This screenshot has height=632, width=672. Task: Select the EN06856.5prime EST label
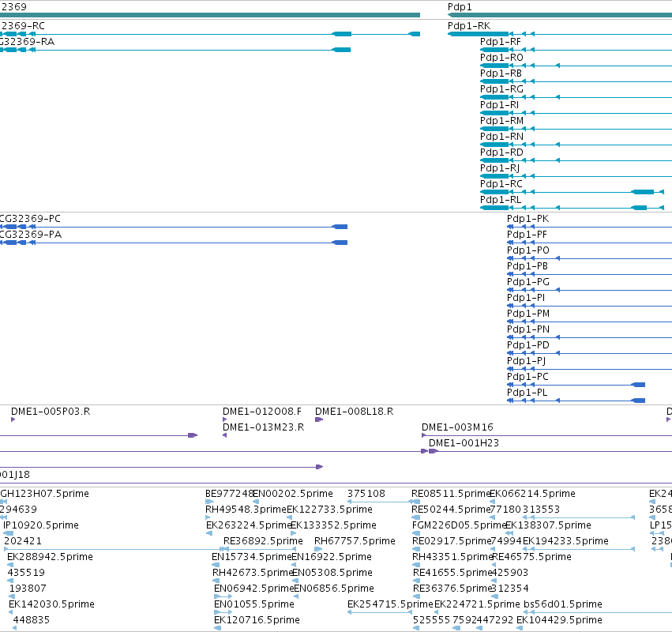[x=334, y=589]
